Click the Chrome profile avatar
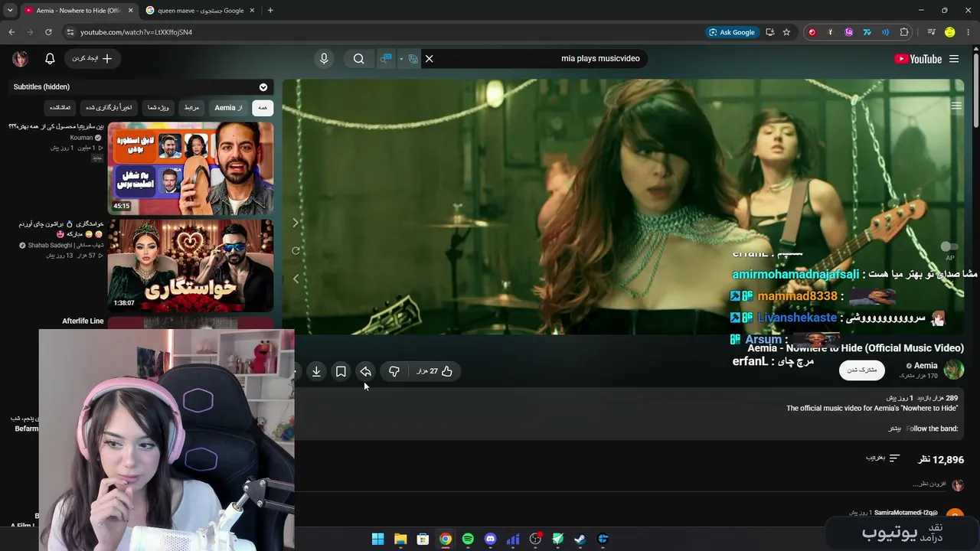The width and height of the screenshot is (980, 551). coord(950,32)
